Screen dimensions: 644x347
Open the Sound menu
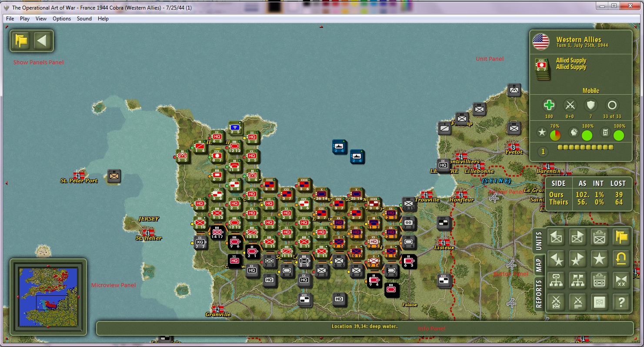[84, 19]
